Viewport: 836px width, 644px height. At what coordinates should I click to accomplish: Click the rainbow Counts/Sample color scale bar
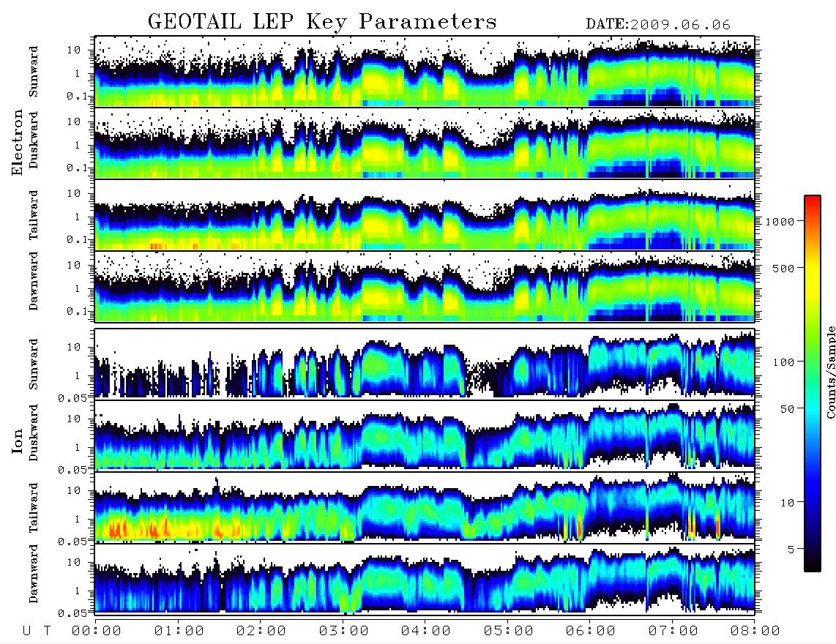(x=813, y=383)
